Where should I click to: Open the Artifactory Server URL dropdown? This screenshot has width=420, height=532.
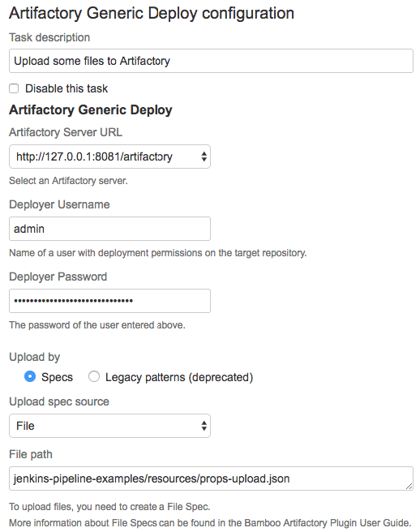[x=109, y=157]
